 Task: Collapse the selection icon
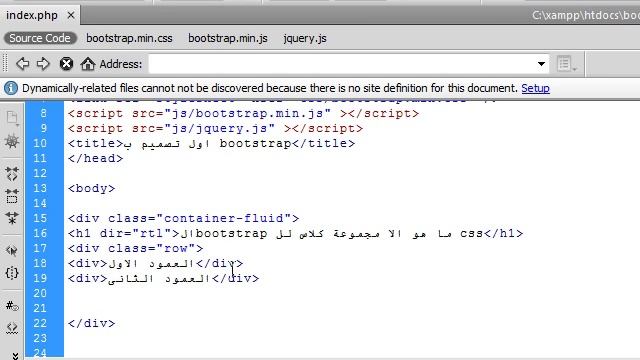pyautogui.click(x=12, y=196)
